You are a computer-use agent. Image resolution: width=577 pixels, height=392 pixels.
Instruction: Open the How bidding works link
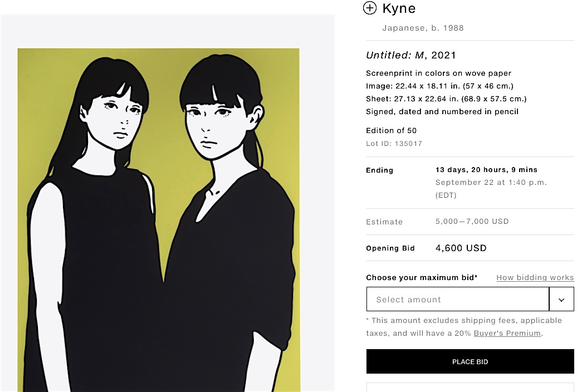535,278
